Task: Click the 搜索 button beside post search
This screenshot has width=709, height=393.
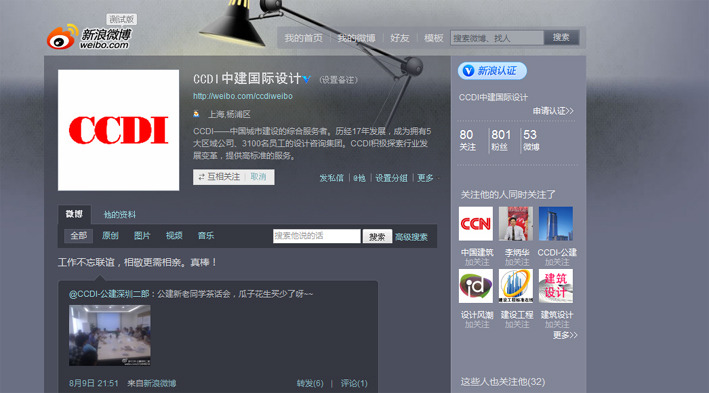Action: [377, 237]
